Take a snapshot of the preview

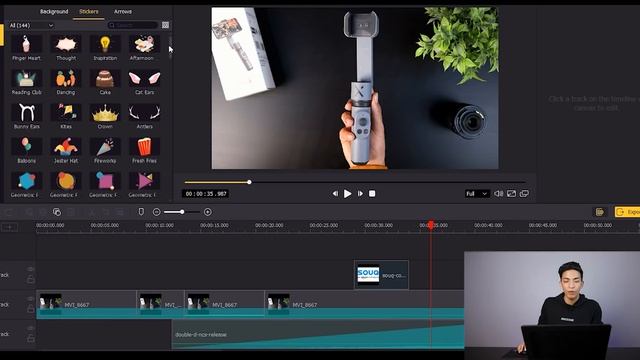pos(511,193)
